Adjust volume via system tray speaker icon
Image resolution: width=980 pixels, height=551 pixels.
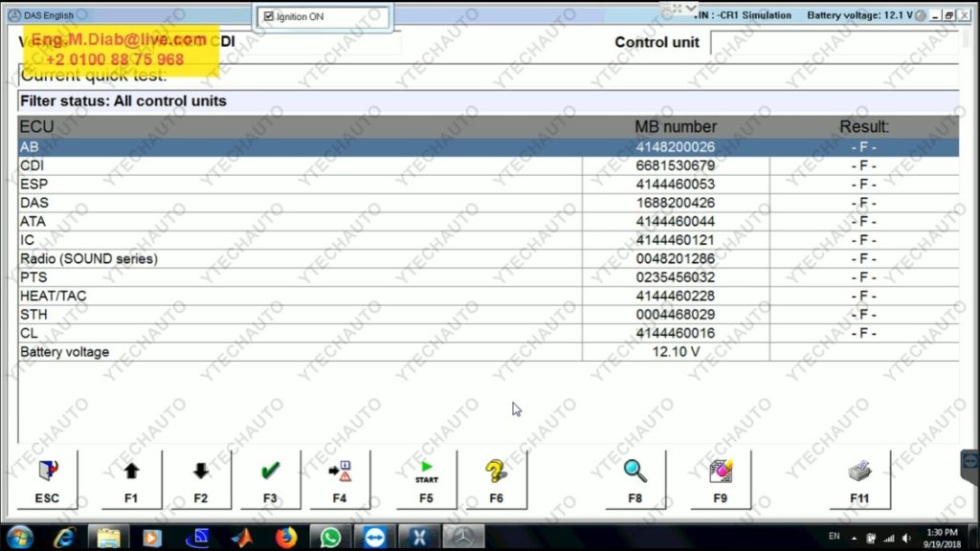904,537
